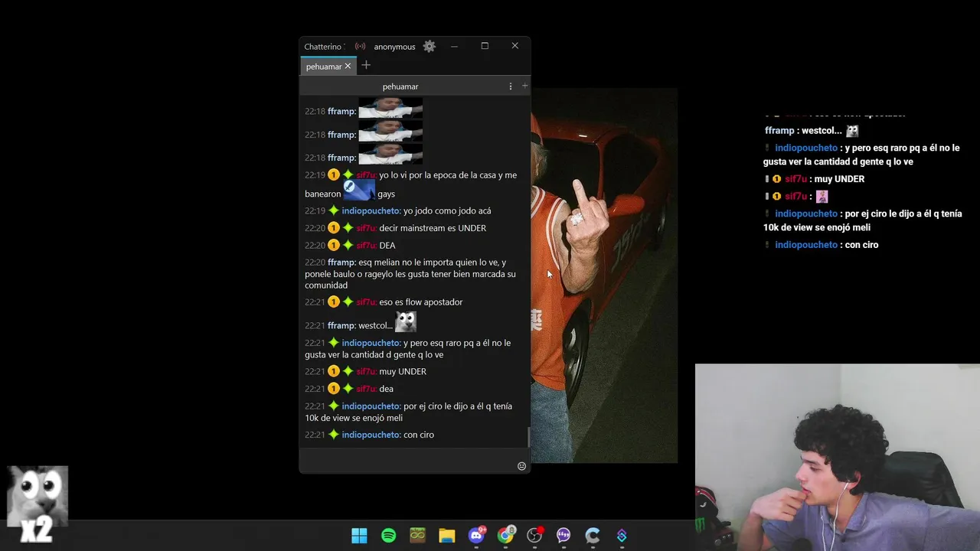
Task: Click 'con ciro' in stream chat overlay
Action: coord(861,245)
